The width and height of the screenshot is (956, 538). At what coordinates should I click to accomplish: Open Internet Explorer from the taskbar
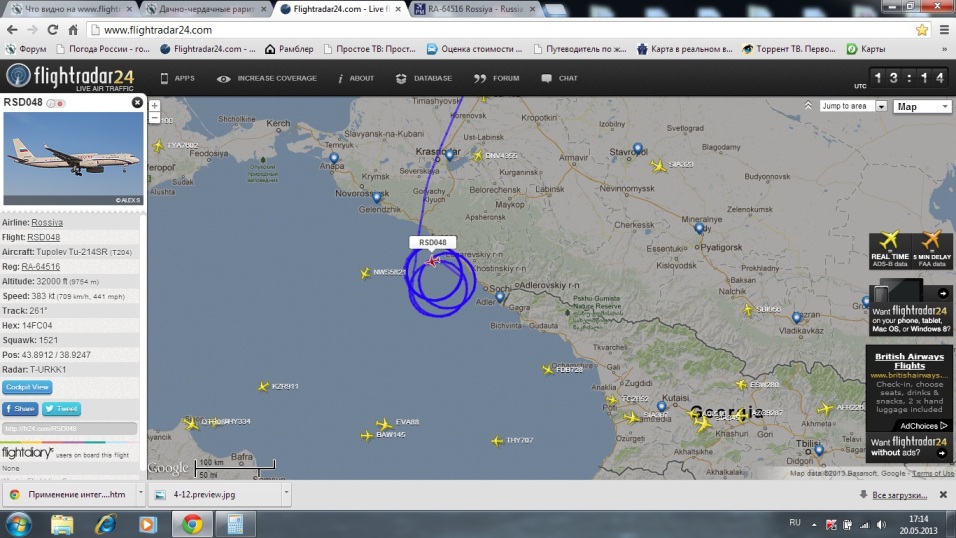(105, 524)
